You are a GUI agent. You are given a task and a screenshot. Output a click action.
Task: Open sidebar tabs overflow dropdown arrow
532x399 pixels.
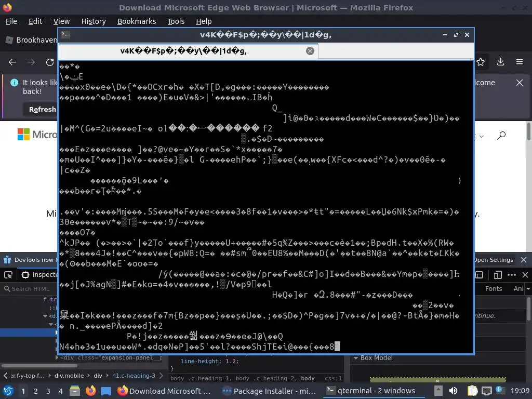coord(528,289)
